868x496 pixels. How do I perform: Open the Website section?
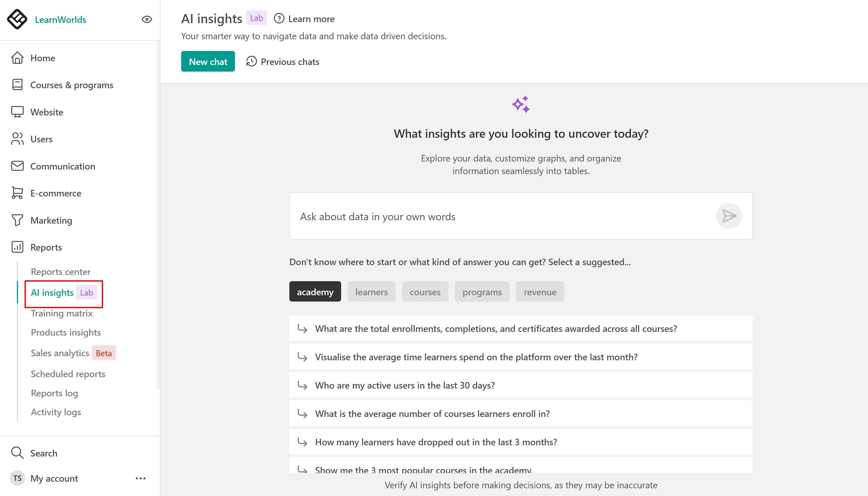coord(46,112)
